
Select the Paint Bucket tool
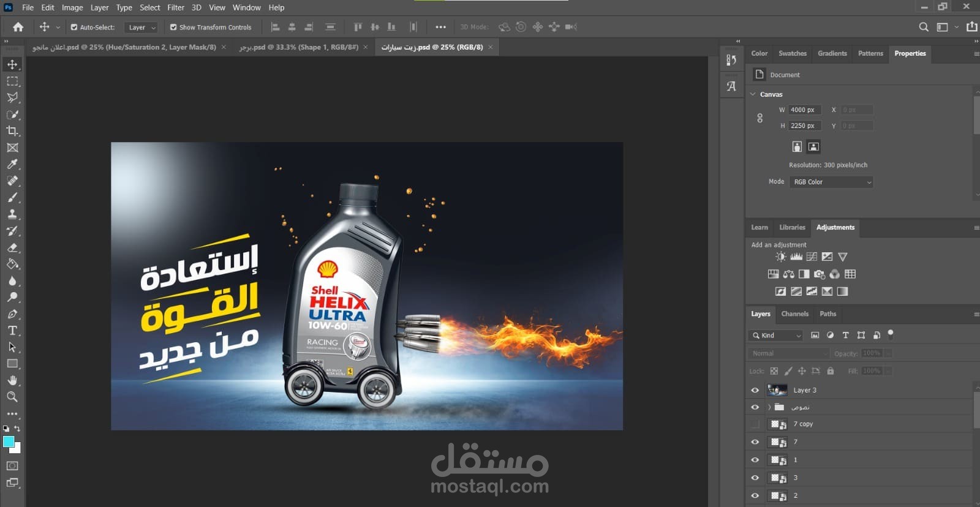click(12, 264)
